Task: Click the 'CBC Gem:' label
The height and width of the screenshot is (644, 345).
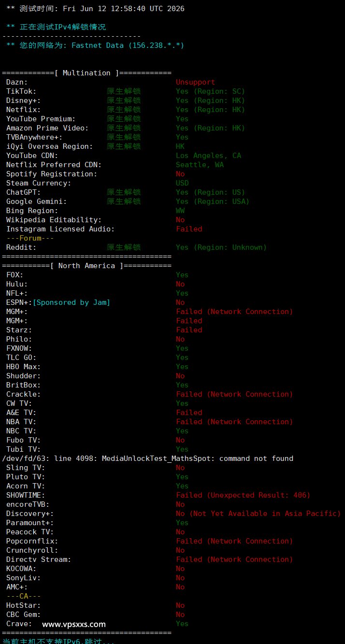Action: 23,615
